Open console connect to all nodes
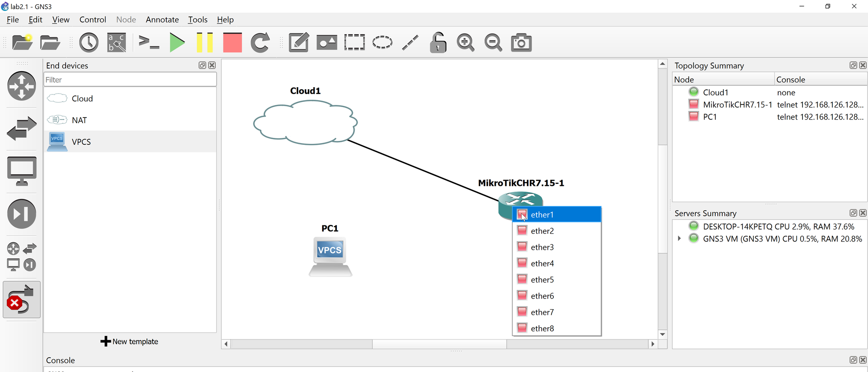This screenshot has height=372, width=868. [x=149, y=42]
